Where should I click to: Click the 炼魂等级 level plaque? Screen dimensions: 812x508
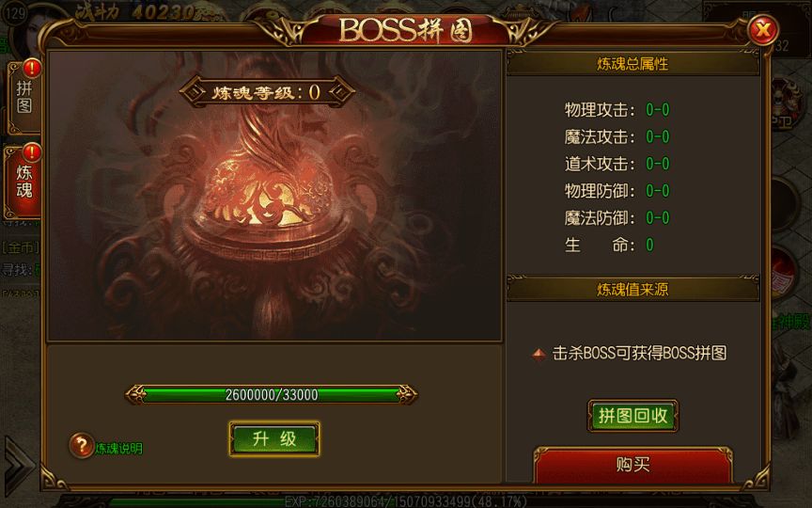(x=267, y=92)
